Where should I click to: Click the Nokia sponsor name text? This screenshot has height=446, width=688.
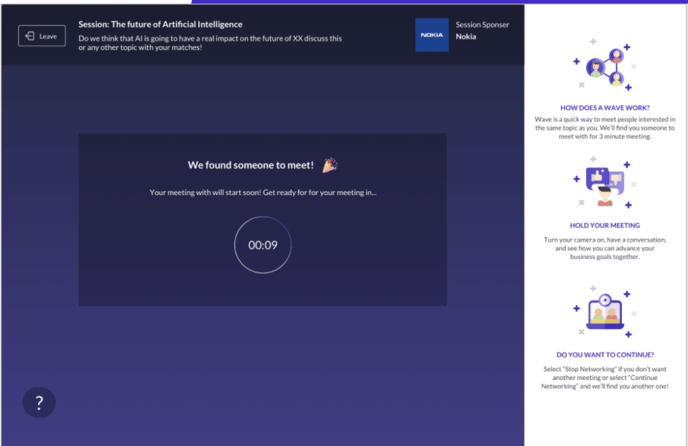pos(466,36)
